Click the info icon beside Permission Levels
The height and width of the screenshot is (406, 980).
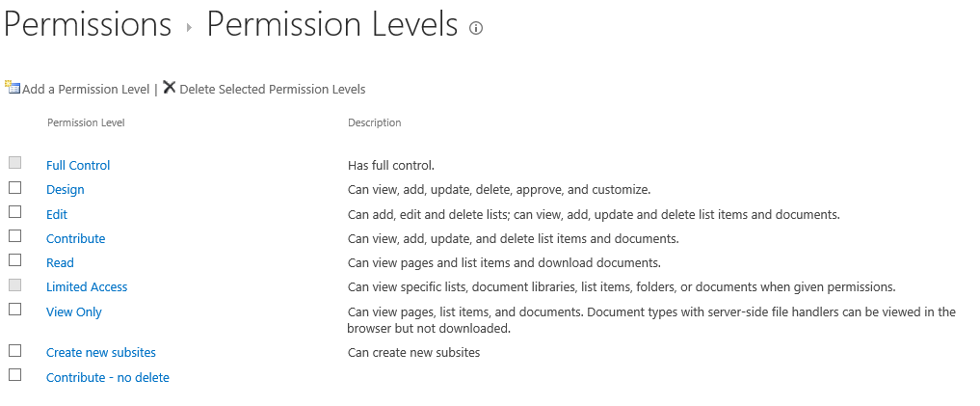(475, 29)
